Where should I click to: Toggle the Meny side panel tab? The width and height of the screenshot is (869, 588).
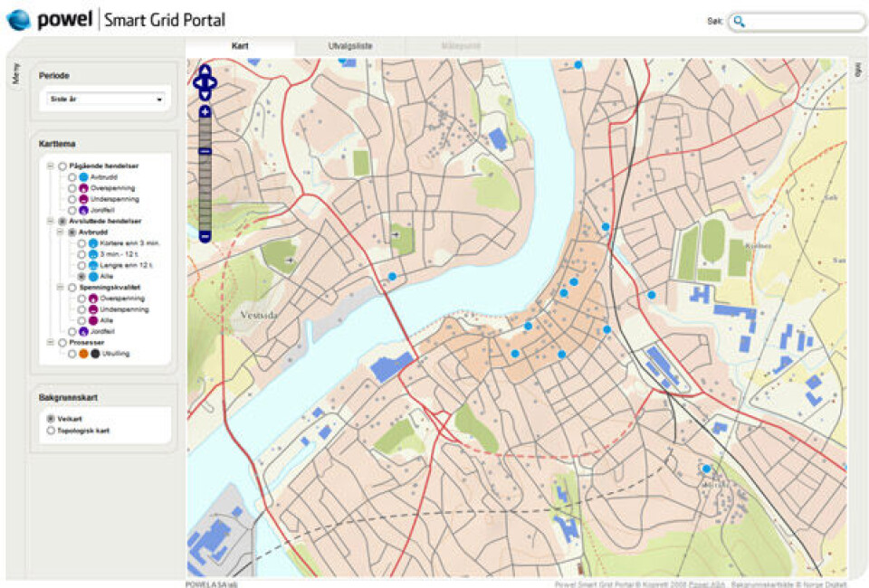[15, 73]
